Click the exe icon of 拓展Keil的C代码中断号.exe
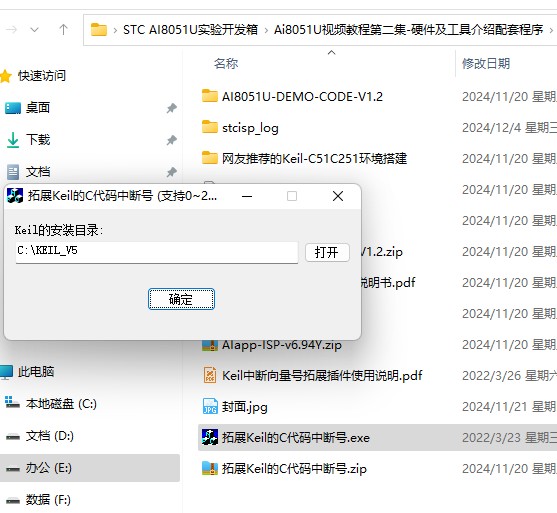The height and width of the screenshot is (513, 557). coord(210,437)
